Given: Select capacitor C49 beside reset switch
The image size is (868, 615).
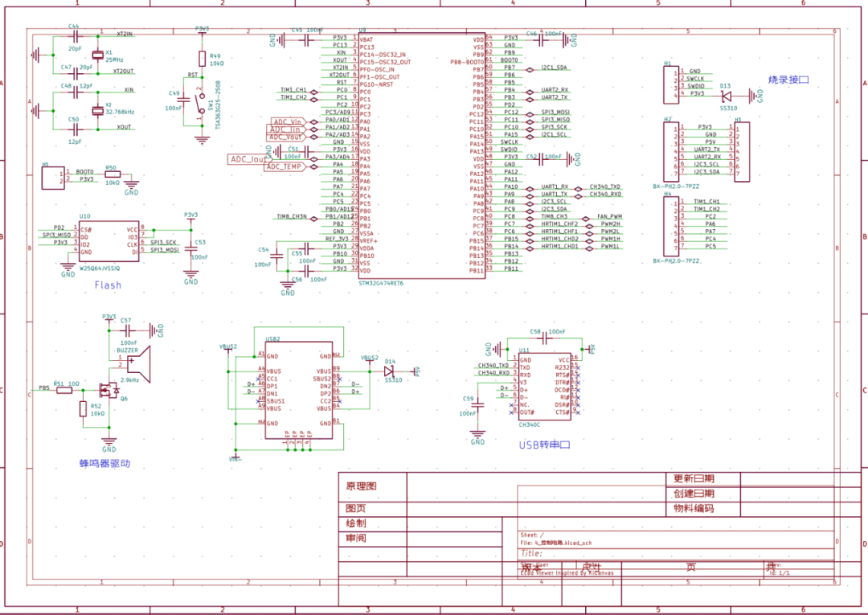Looking at the screenshot, I should 186,100.
